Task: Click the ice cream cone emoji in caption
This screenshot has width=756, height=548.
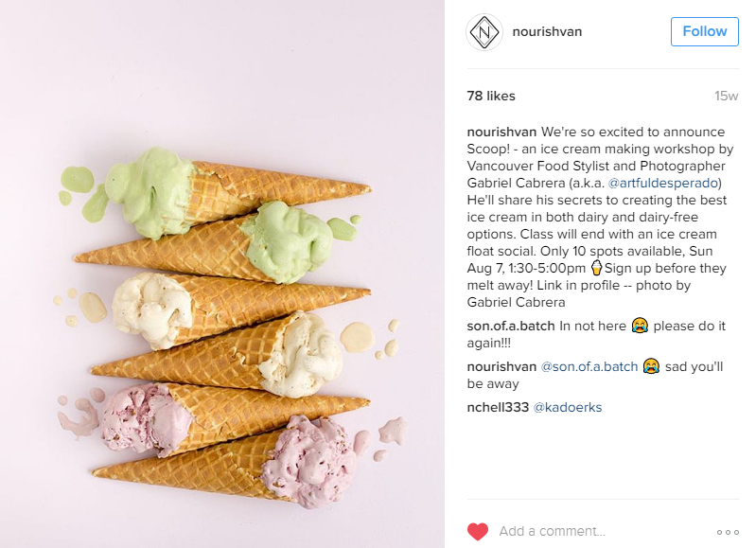Action: click(597, 268)
